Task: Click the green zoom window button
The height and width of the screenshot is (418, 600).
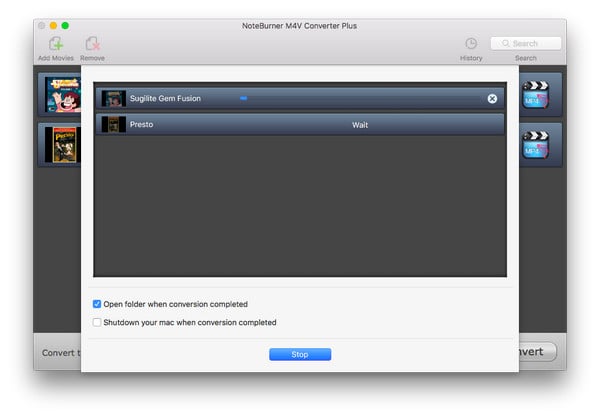Action: pos(65,26)
